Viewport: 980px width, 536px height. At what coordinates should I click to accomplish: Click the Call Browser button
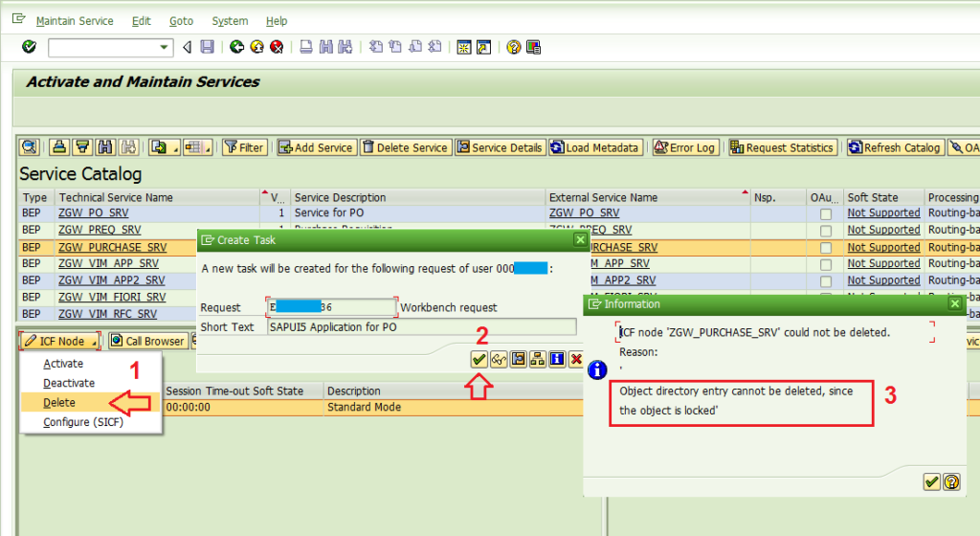tap(148, 341)
